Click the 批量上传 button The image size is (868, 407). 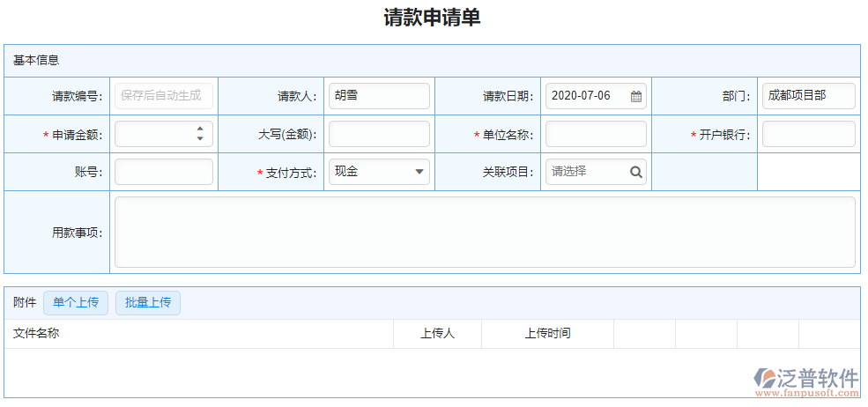pyautogui.click(x=148, y=303)
